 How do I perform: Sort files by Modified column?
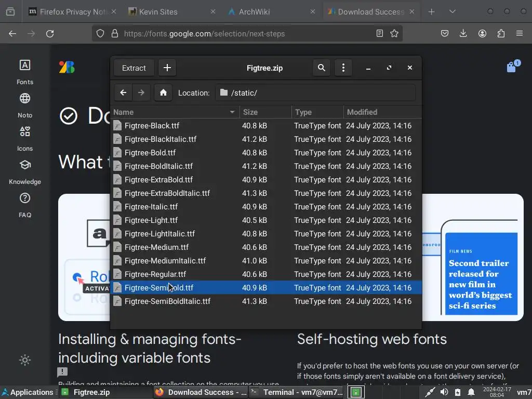point(383,112)
